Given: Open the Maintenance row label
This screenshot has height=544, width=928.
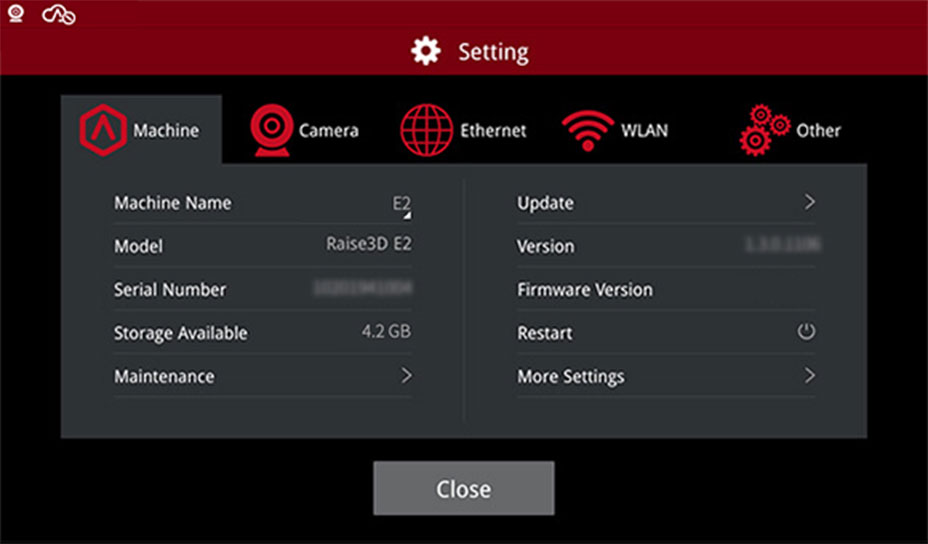Looking at the screenshot, I should [165, 376].
